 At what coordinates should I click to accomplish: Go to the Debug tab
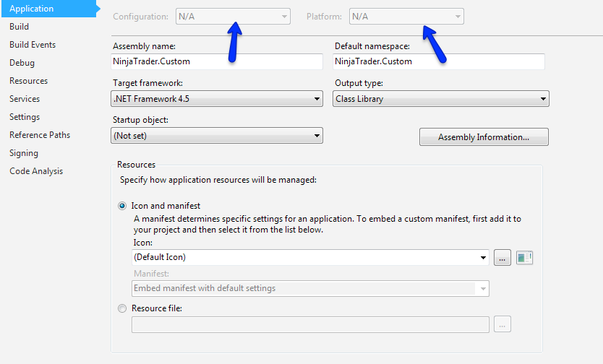tap(22, 63)
